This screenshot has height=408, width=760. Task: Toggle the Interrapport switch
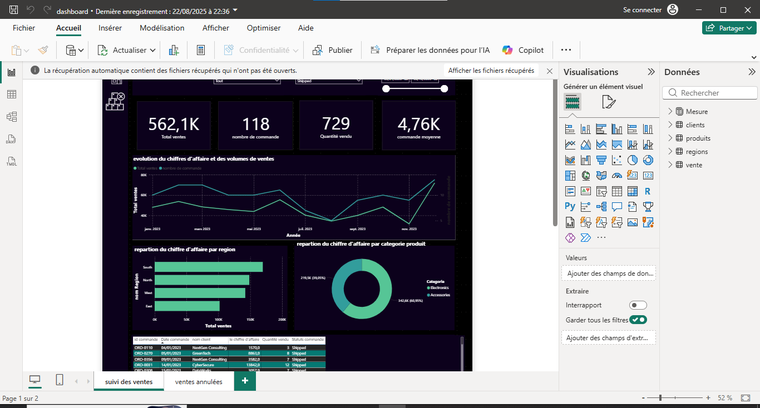coord(636,304)
